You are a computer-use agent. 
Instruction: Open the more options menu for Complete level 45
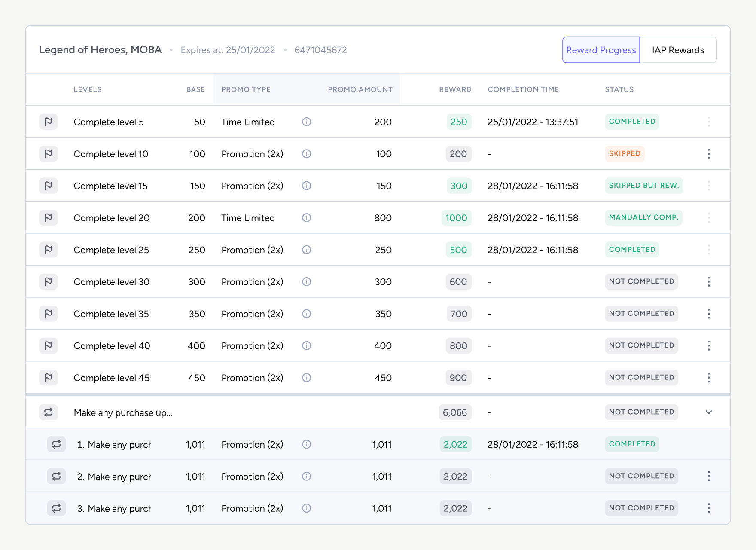pos(709,378)
